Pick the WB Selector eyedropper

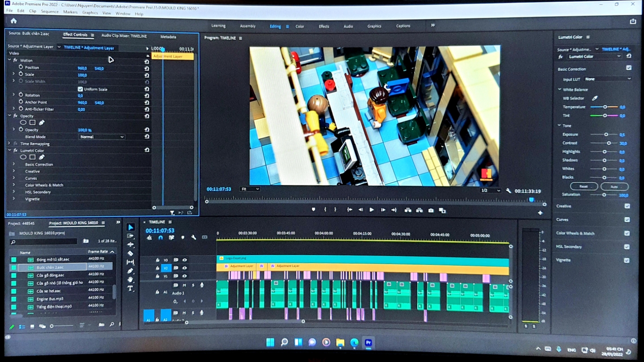click(x=595, y=98)
